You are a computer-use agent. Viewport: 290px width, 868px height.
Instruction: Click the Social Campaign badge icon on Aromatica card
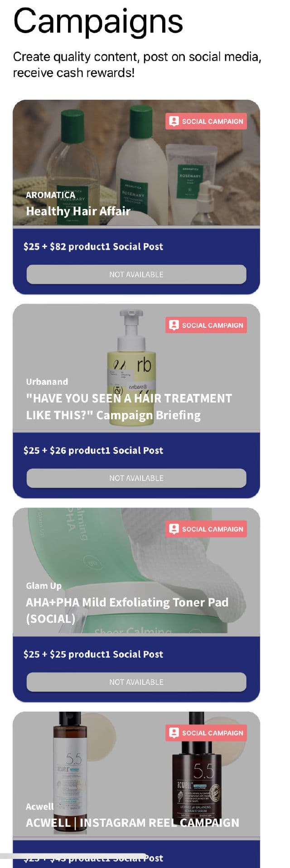[174, 121]
